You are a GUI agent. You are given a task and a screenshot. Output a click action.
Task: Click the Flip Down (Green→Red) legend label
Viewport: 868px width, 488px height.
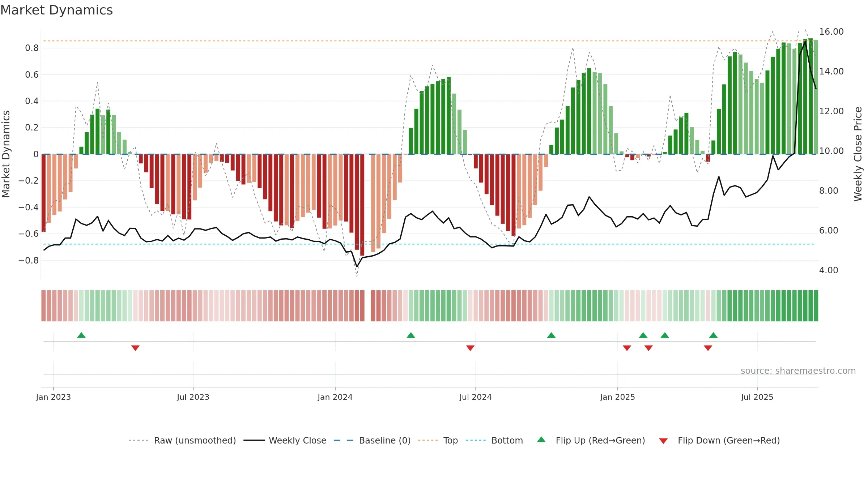(x=729, y=440)
